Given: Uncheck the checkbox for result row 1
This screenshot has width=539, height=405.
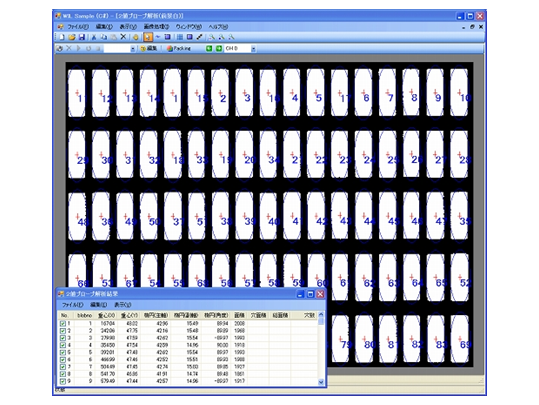Looking at the screenshot, I should [63, 324].
